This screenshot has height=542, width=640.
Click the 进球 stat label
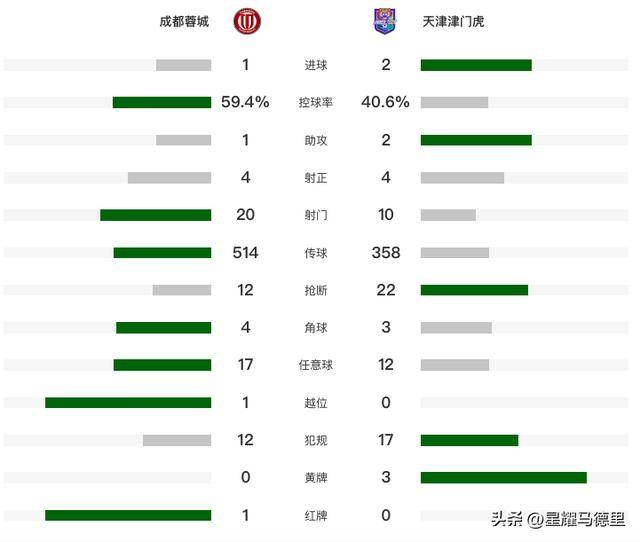[x=316, y=65]
